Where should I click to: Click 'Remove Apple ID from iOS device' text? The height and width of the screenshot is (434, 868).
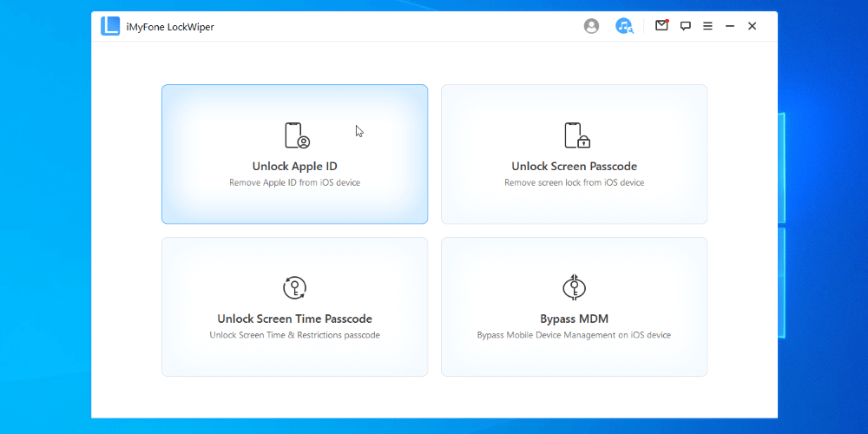coord(294,182)
